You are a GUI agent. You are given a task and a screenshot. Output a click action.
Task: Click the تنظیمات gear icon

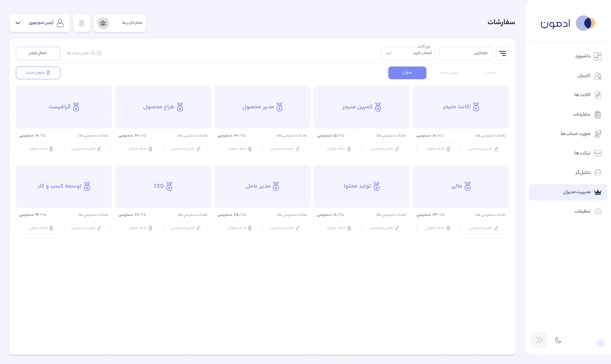coord(598,211)
